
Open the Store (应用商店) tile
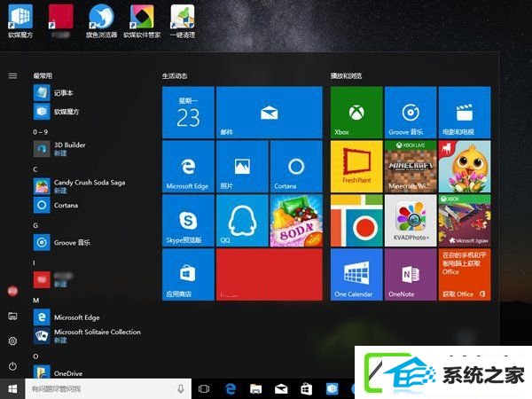pos(188,275)
